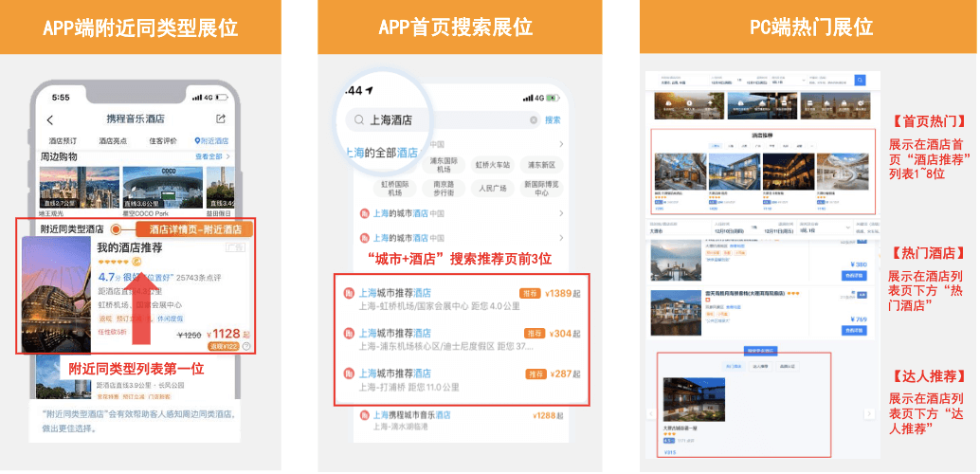Select the 浦东国际机场 chip
The image size is (980, 474).
pos(443,164)
